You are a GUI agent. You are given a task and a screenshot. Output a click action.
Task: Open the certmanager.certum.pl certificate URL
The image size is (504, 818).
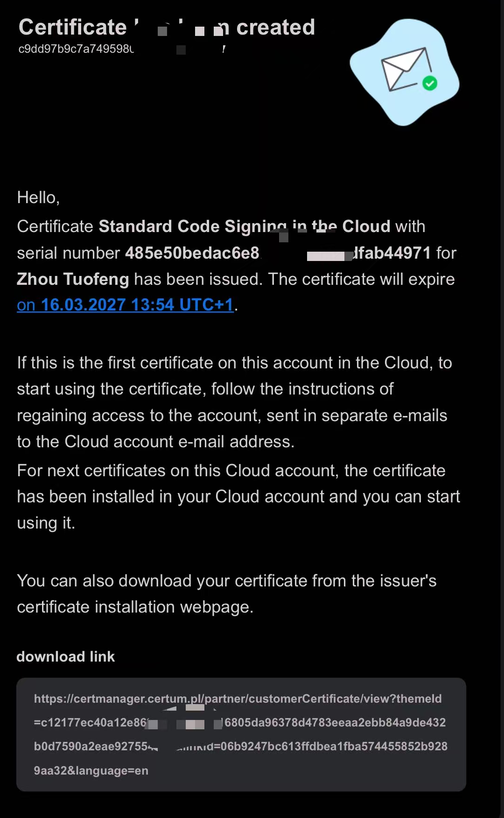tap(240, 734)
